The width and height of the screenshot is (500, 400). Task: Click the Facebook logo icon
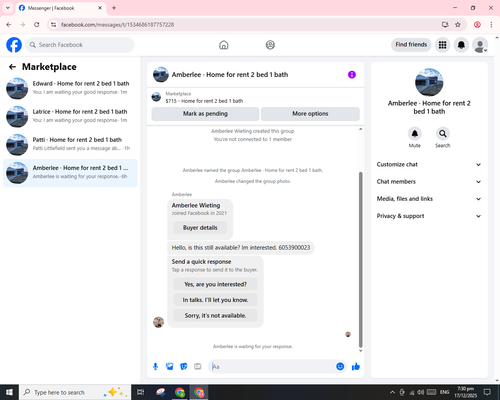pyautogui.click(x=14, y=45)
